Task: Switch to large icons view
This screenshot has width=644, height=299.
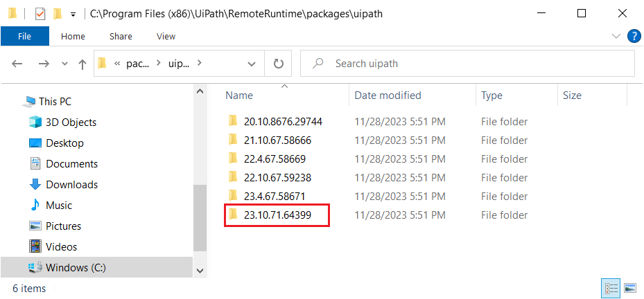Action: (630, 288)
